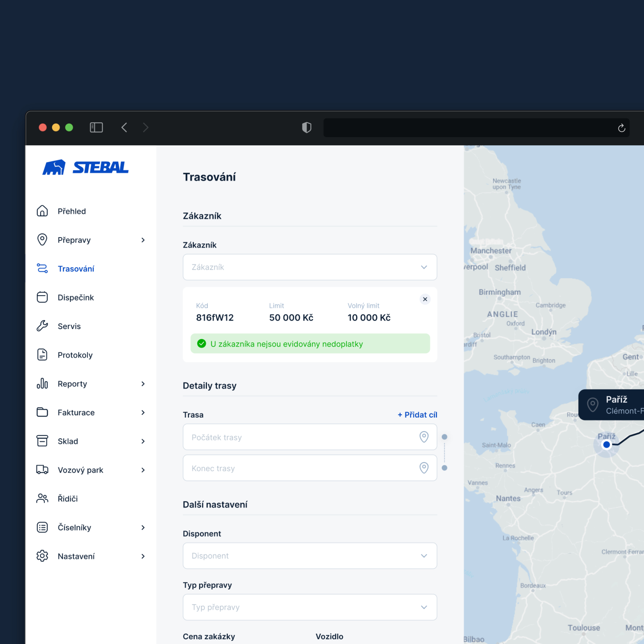The width and height of the screenshot is (644, 644).
Task: Open the Zákazník dropdown
Action: (x=310, y=267)
